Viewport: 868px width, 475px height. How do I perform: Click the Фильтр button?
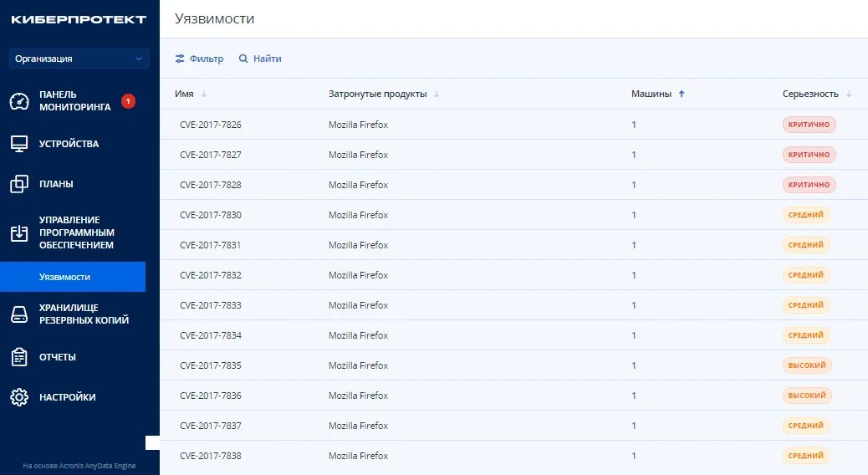199,59
